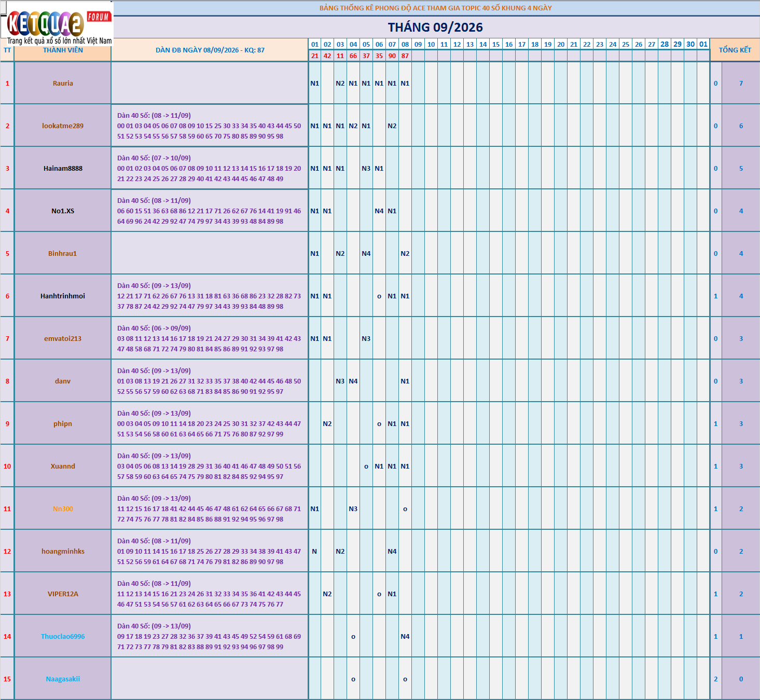Image resolution: width=760 pixels, height=700 pixels.
Task: Click the number set in emvatoi213's row
Action: (x=209, y=339)
